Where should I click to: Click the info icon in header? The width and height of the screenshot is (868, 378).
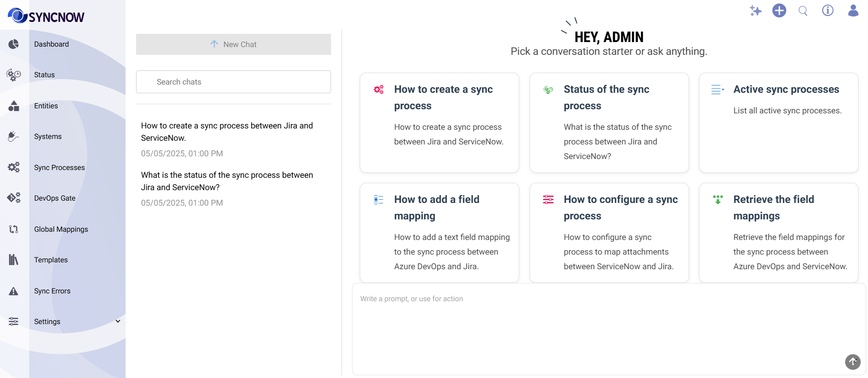point(828,11)
